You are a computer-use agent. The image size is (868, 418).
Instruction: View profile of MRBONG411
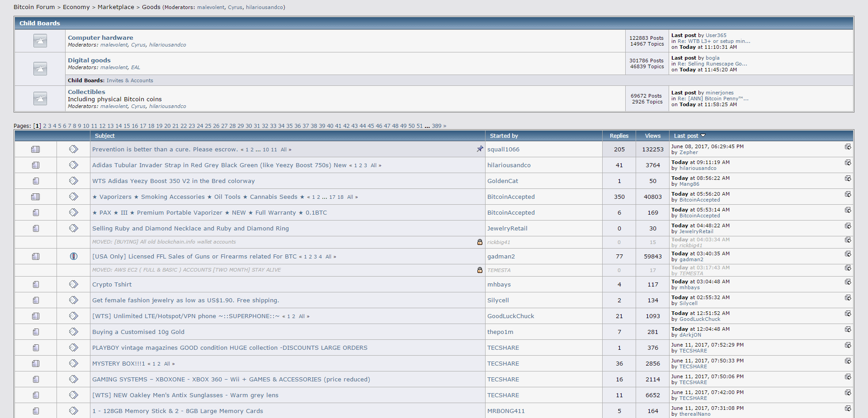[506, 411]
